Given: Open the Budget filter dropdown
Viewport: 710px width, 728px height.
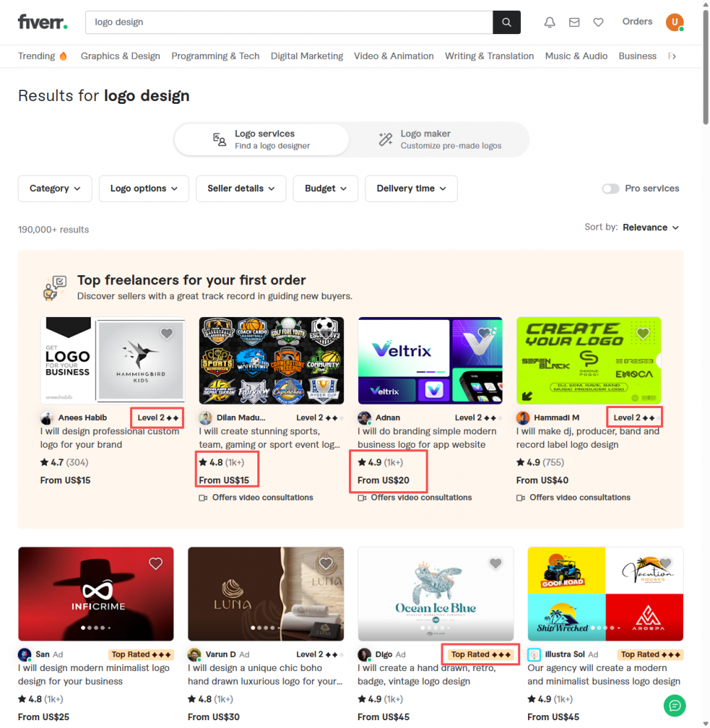Looking at the screenshot, I should (326, 188).
